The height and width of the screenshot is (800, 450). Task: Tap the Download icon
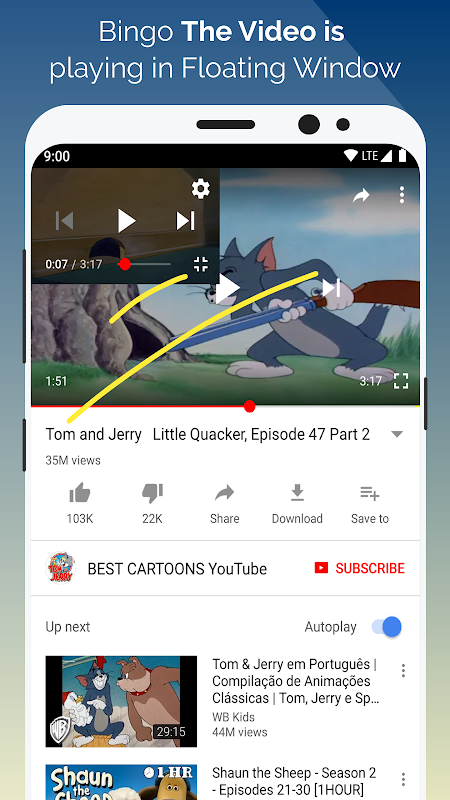(297, 493)
